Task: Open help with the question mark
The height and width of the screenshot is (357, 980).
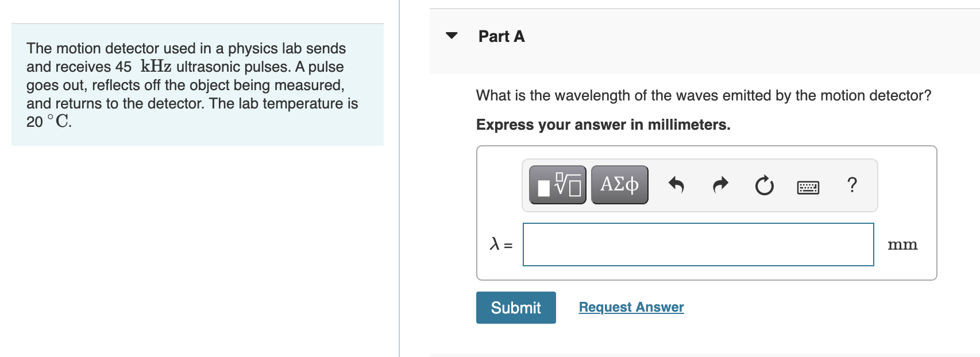Action: [x=852, y=185]
